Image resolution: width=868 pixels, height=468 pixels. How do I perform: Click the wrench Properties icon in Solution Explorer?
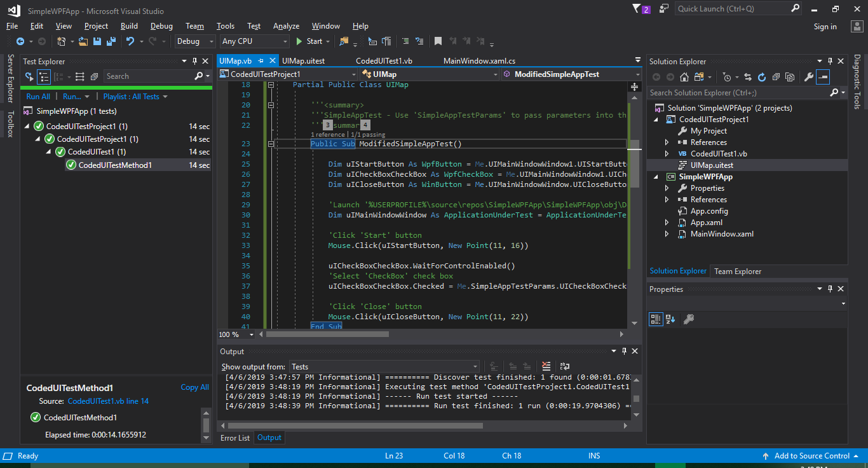tap(808, 77)
